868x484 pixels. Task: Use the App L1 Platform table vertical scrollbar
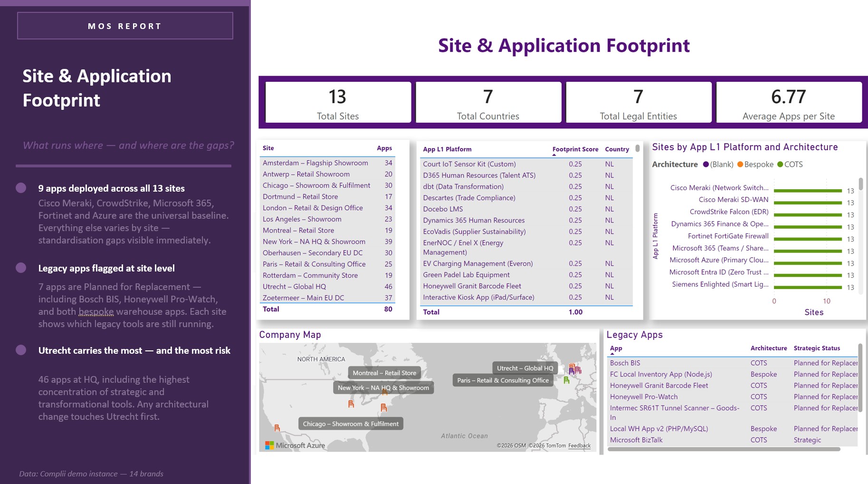638,148
